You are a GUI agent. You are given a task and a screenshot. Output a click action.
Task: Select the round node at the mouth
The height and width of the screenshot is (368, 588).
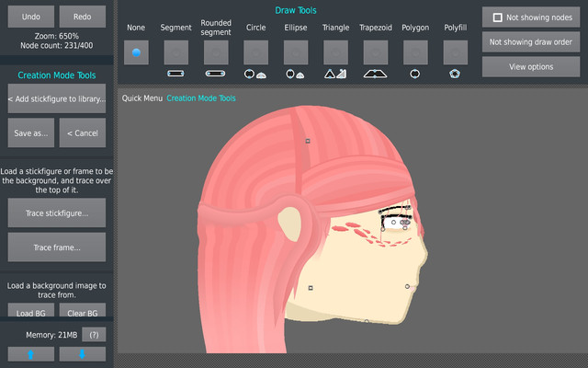(x=407, y=286)
